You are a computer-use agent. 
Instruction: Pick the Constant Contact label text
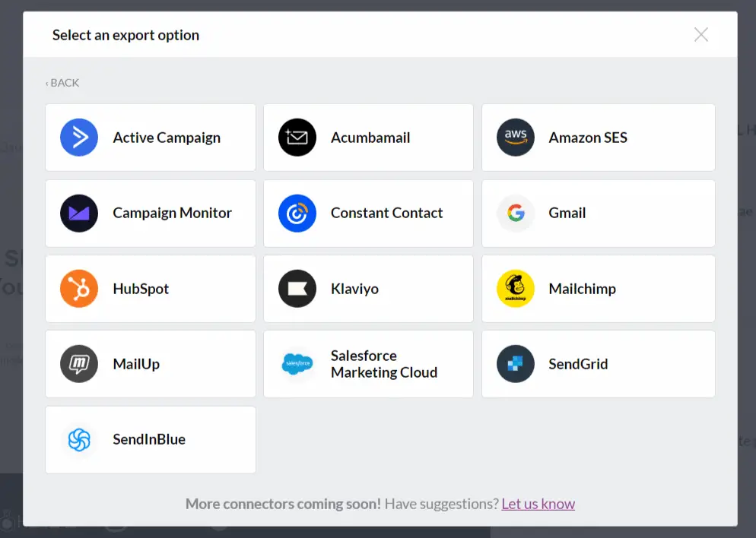[x=386, y=213]
